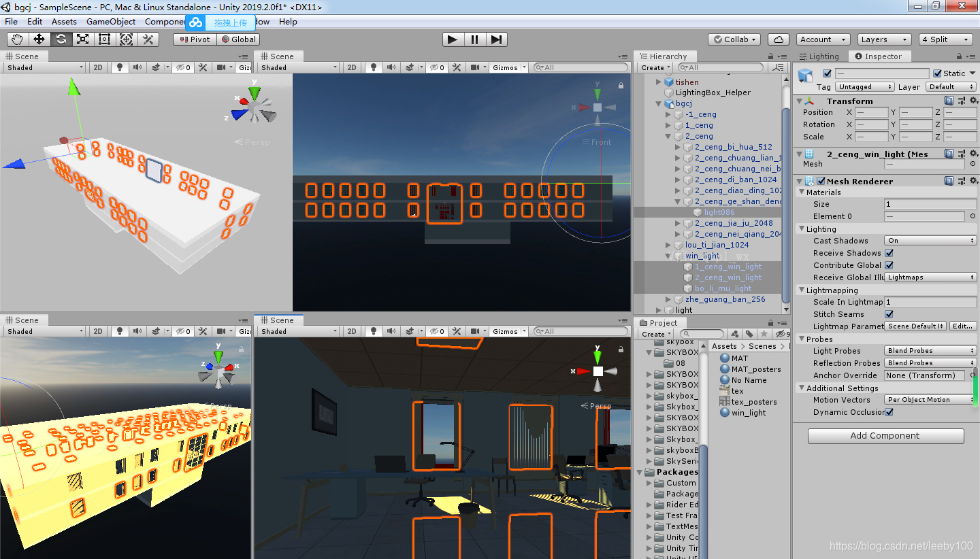Toggle scene audio in top-left Scene view
The height and width of the screenshot is (559, 980).
[138, 67]
